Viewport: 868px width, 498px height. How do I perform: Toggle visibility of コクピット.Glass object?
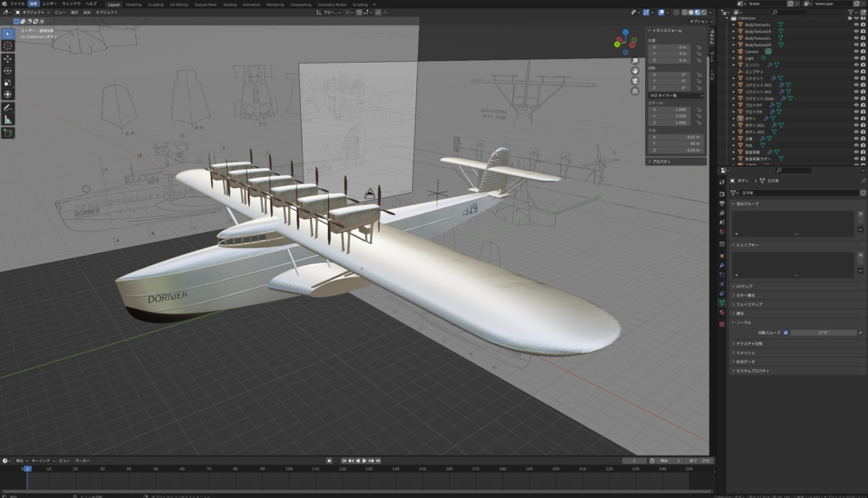coord(856,98)
